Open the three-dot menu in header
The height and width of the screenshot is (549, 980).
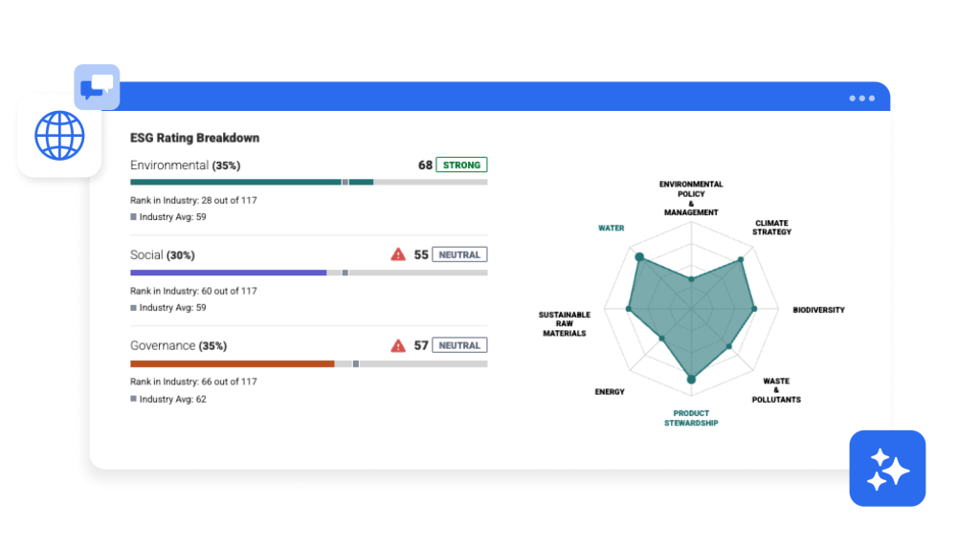point(861,98)
